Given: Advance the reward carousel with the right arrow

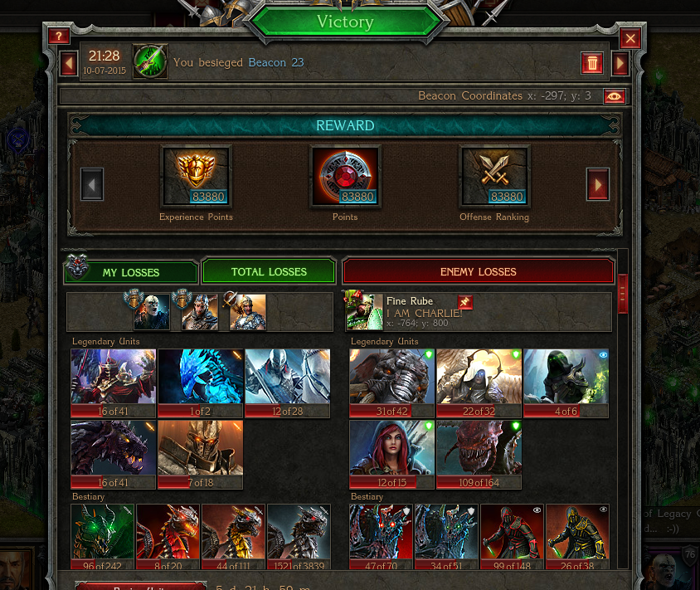Looking at the screenshot, I should click(x=598, y=184).
